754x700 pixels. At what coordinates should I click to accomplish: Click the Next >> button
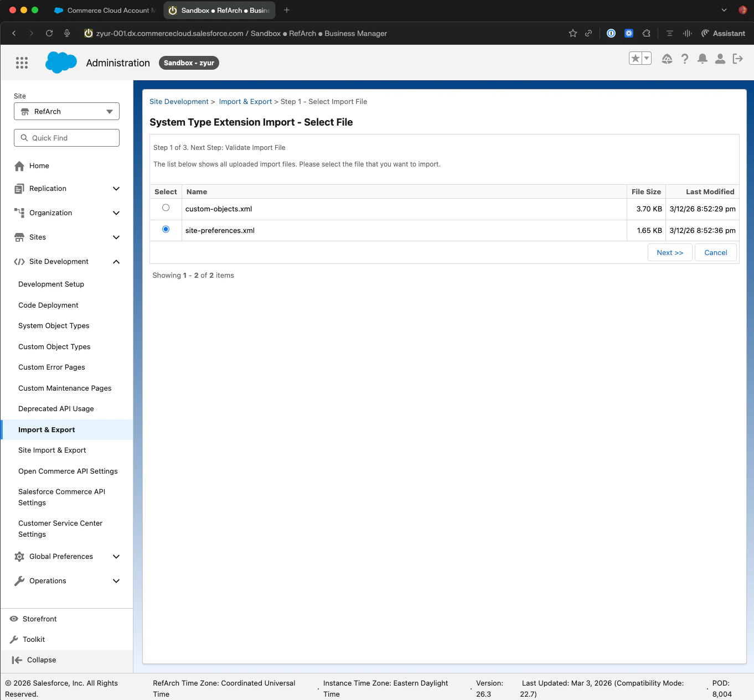click(x=670, y=252)
